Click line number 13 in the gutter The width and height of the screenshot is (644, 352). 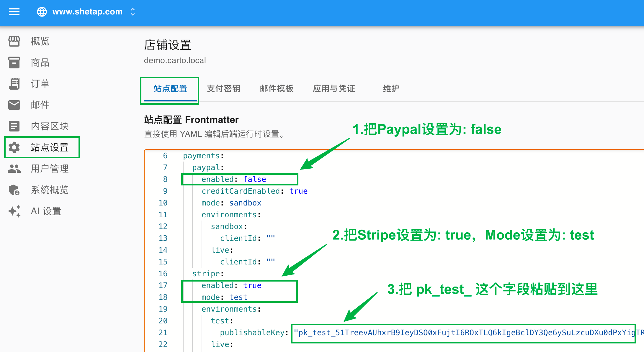(163, 238)
